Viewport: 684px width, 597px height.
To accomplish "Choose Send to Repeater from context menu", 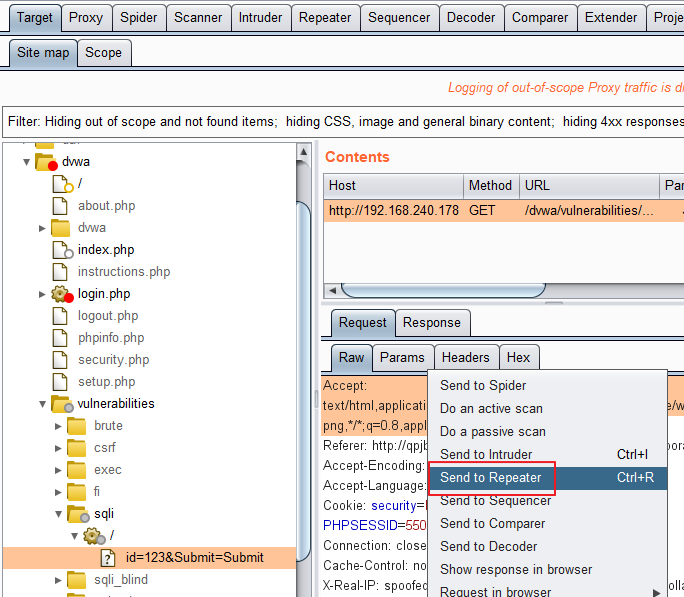I will pos(548,478).
